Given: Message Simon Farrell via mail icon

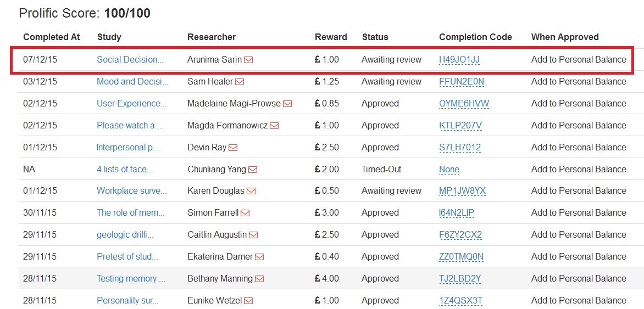Looking at the screenshot, I should tap(245, 213).
